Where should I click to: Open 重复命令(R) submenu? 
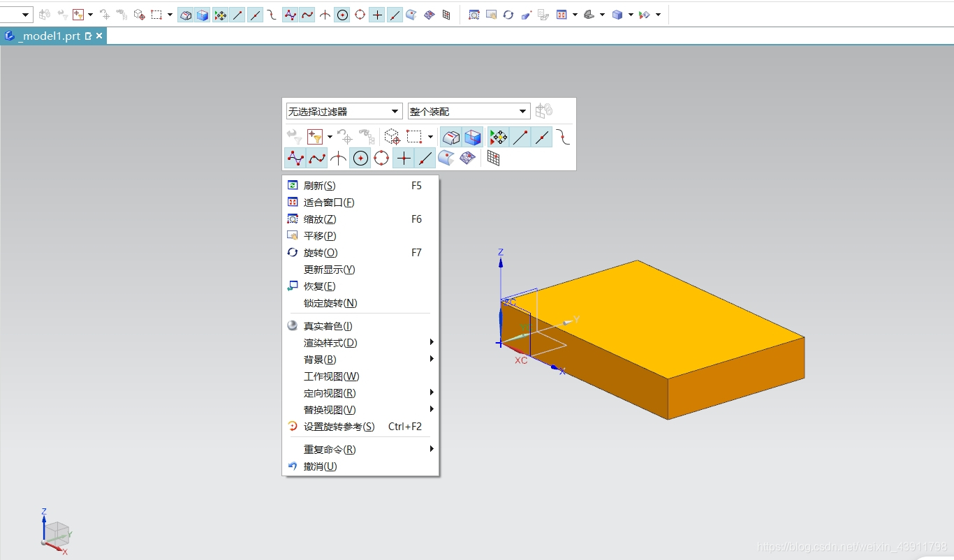pos(360,450)
